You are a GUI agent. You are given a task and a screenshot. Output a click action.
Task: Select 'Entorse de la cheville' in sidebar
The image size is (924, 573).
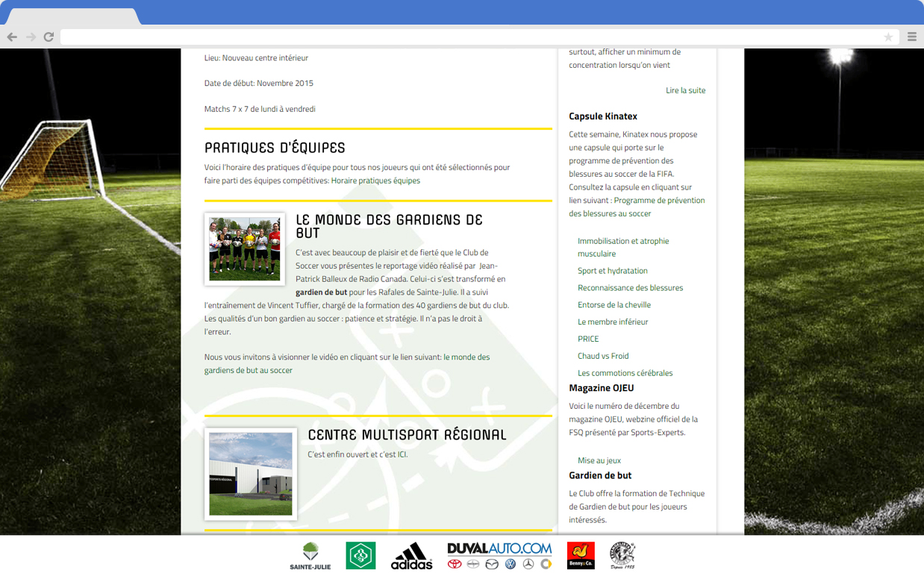pyautogui.click(x=614, y=305)
